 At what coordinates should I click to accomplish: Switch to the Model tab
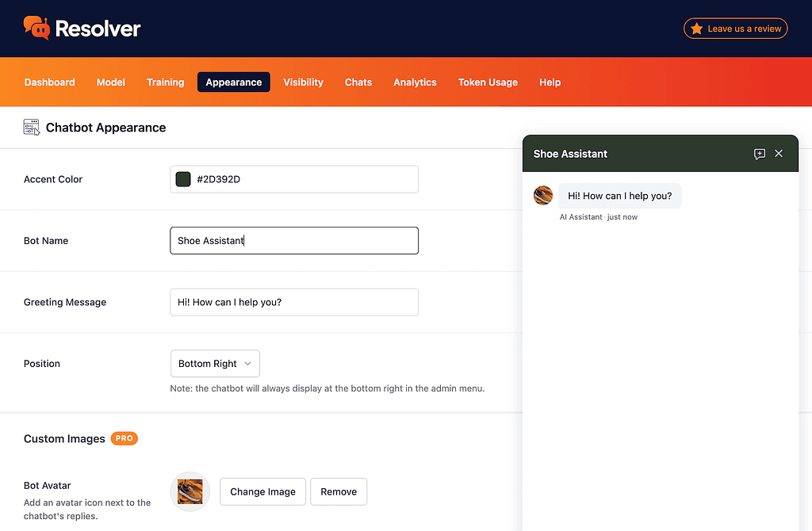111,82
